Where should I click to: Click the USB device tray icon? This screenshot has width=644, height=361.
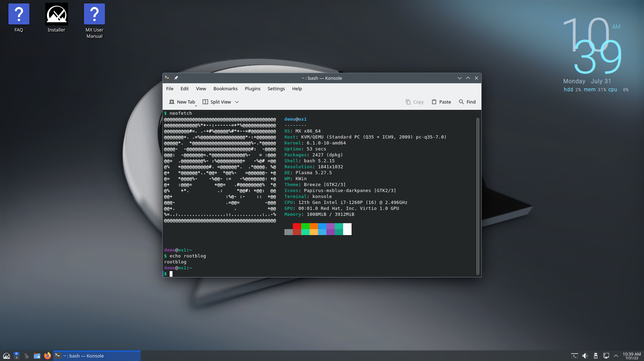coord(596,356)
